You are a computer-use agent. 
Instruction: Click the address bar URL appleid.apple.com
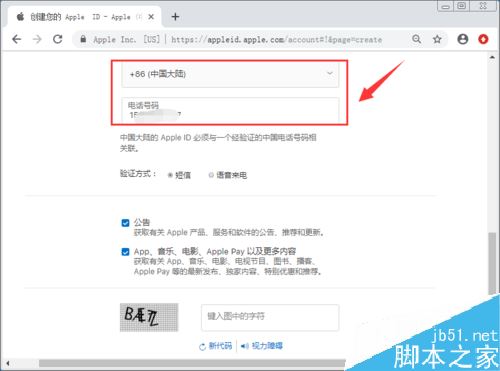276,40
